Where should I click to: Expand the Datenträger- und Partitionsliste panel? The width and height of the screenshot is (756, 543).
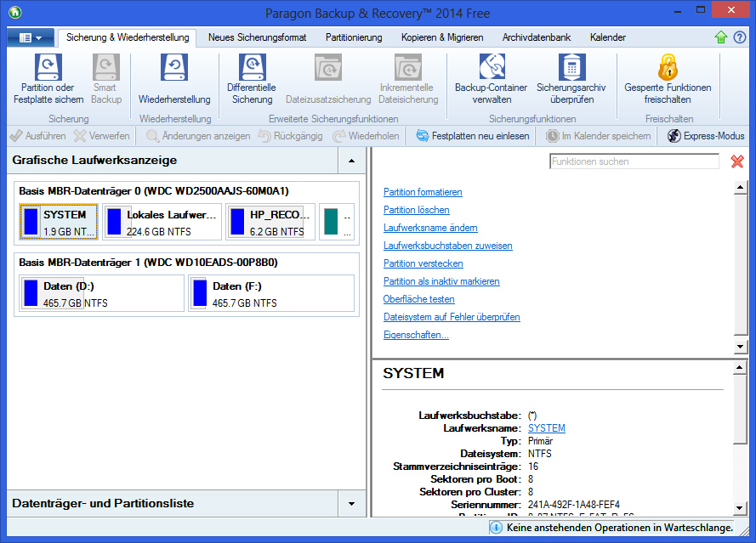[351, 504]
